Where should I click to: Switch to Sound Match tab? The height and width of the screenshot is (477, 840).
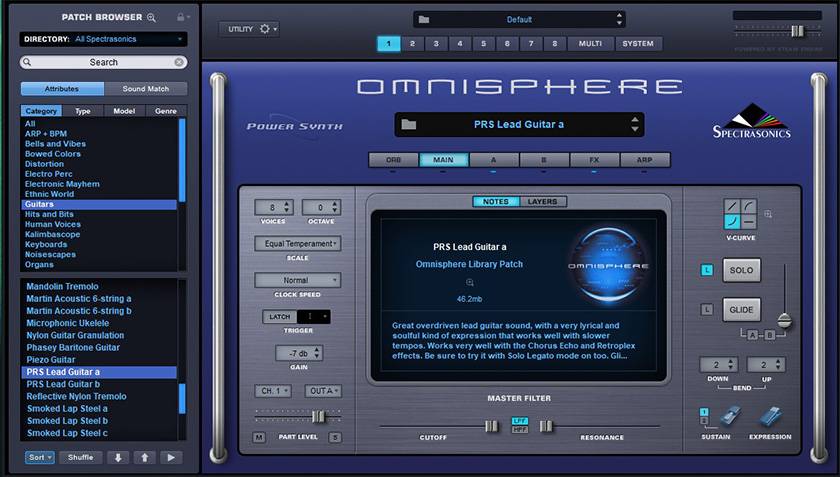coord(146,89)
